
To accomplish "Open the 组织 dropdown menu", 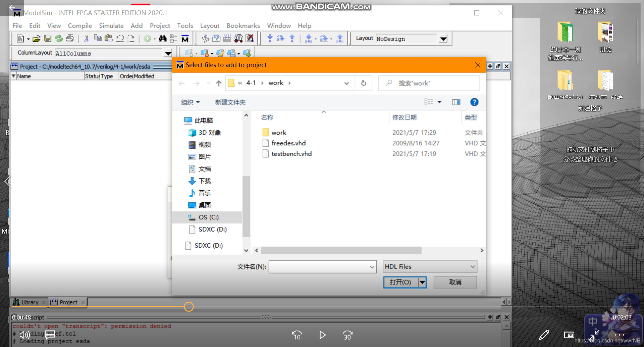I will [190, 102].
